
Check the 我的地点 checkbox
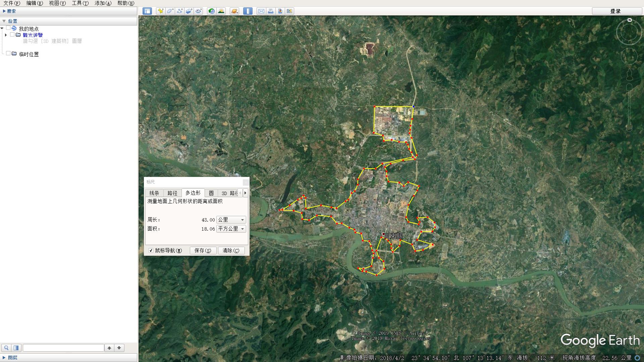click(x=8, y=28)
